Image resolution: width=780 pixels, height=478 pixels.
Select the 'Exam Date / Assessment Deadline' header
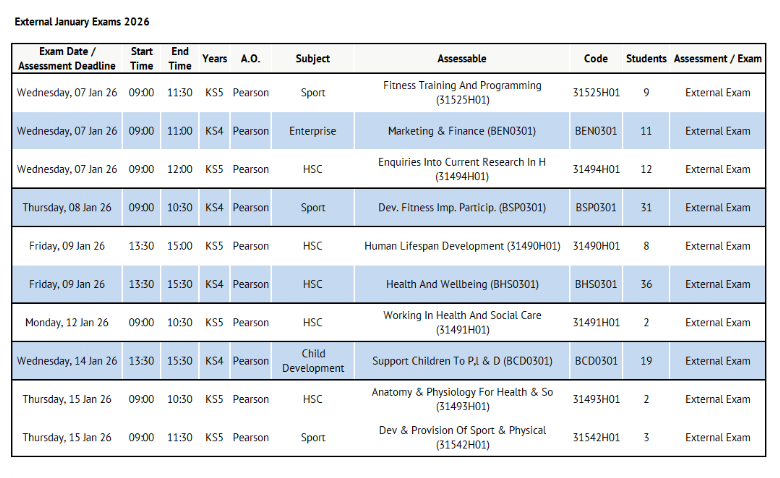click(x=67, y=59)
